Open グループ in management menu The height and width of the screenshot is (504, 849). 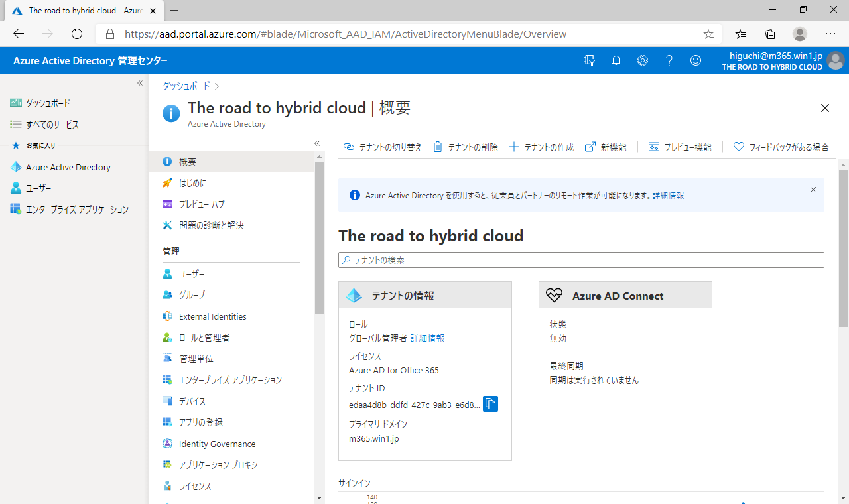click(x=231, y=295)
